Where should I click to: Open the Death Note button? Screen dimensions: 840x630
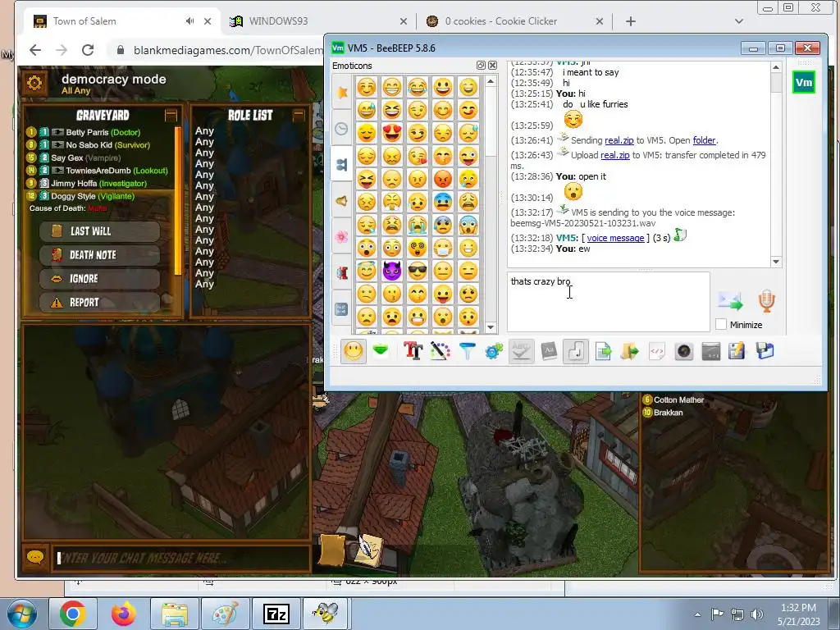tap(99, 255)
